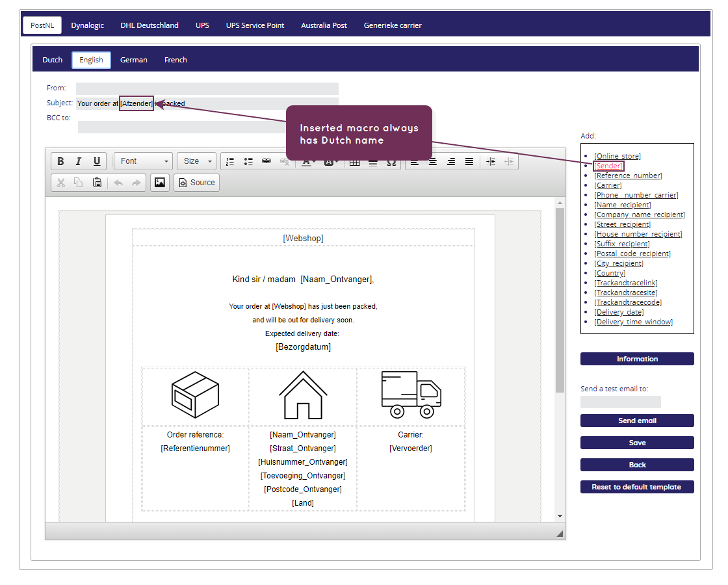Click Reset to default template
The height and width of the screenshot is (585, 728).
[x=637, y=487]
